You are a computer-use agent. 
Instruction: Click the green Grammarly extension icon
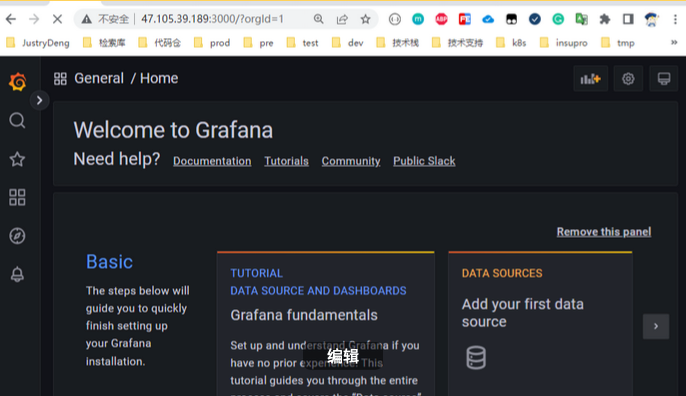[558, 19]
